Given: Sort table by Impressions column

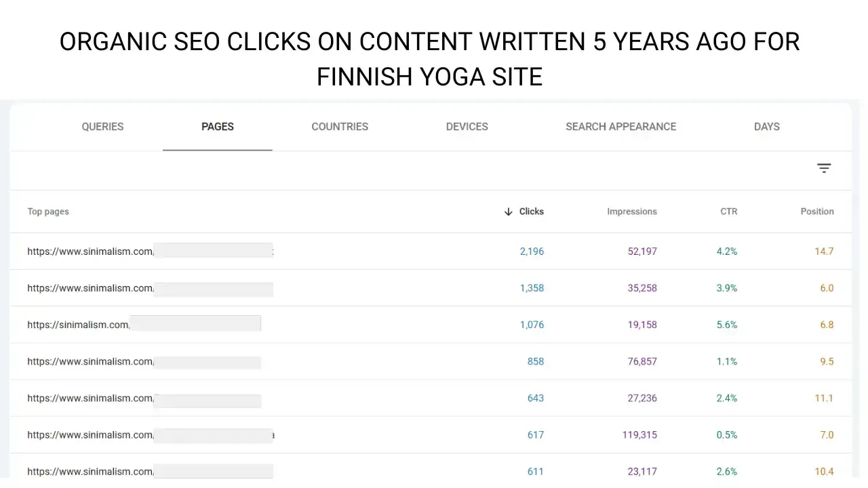Looking at the screenshot, I should (631, 211).
